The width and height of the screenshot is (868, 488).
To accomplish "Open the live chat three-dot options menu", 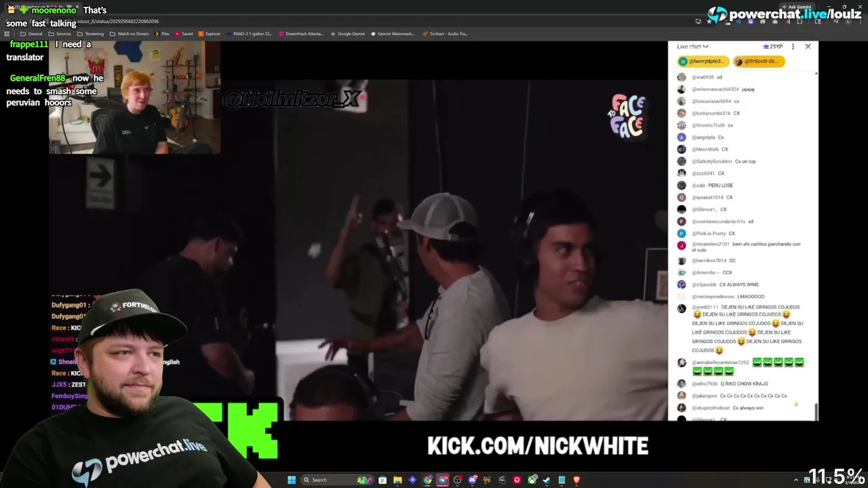I will click(x=793, y=47).
